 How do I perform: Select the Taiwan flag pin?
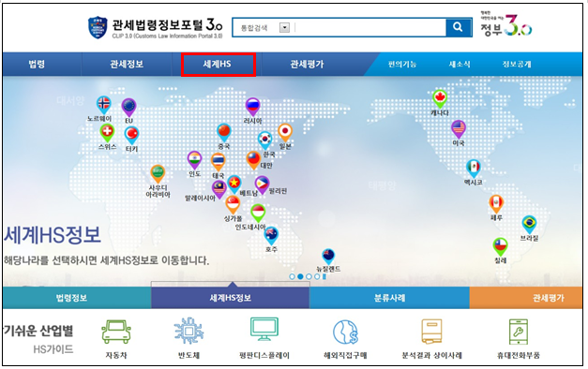click(253, 160)
